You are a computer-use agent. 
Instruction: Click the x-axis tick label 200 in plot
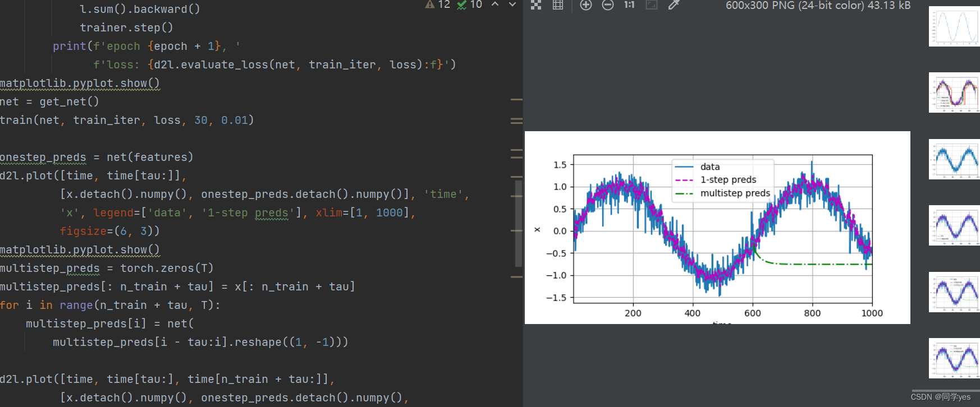click(x=633, y=313)
